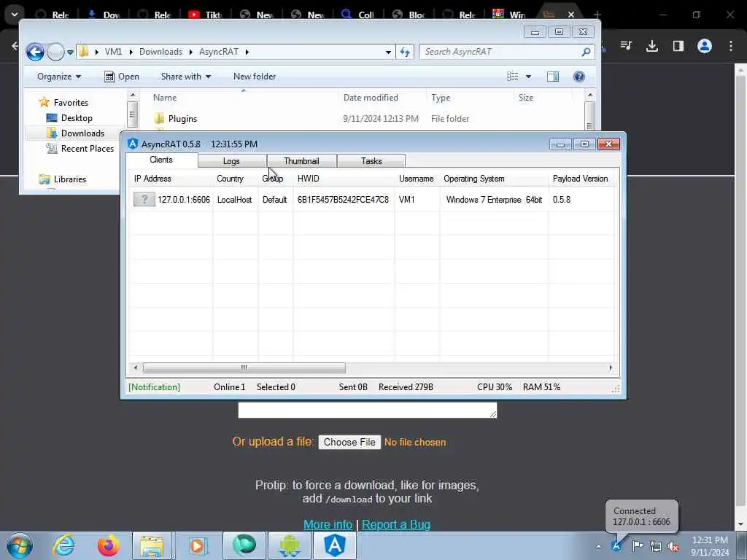Image resolution: width=747 pixels, height=560 pixels.
Task: Open Explorer recent locations dropdown arrow
Action: tap(70, 52)
